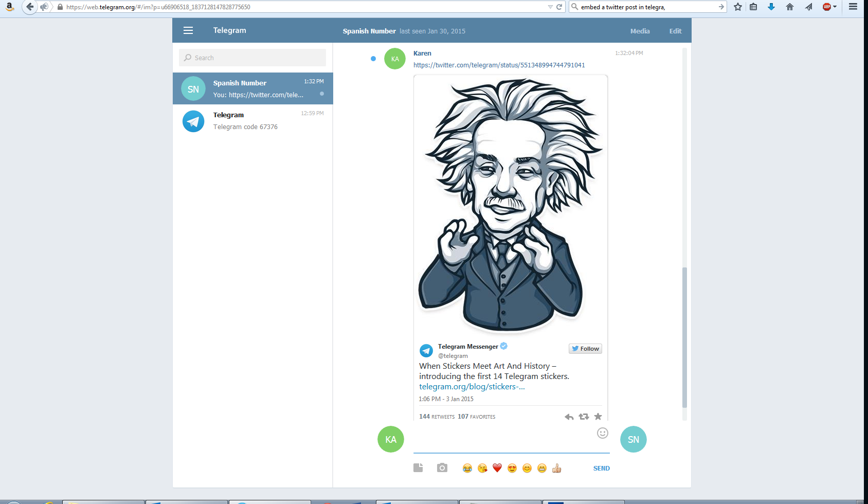This screenshot has width=868, height=504.
Task: Click Edit in the chat header
Action: click(676, 31)
